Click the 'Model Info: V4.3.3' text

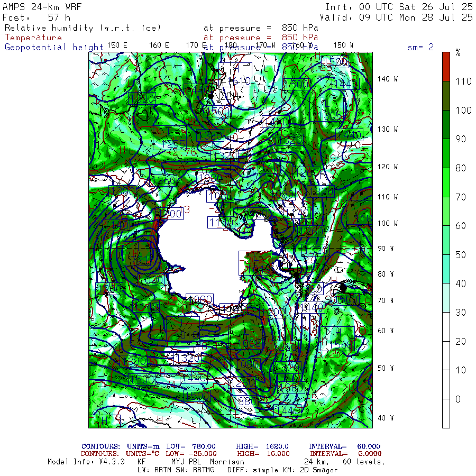click(86, 462)
